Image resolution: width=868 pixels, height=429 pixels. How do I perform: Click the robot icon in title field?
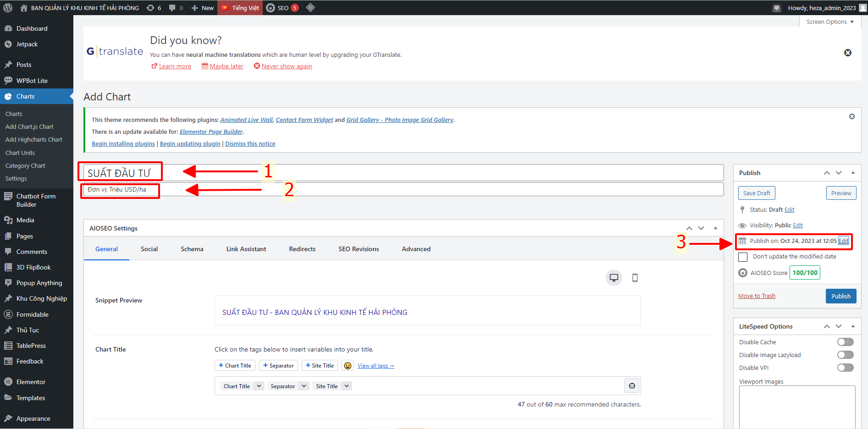(x=632, y=386)
